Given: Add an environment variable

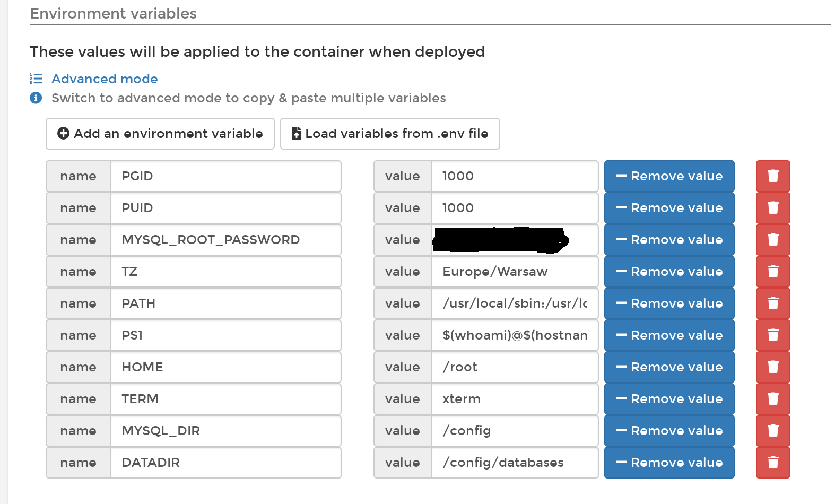Looking at the screenshot, I should point(160,134).
